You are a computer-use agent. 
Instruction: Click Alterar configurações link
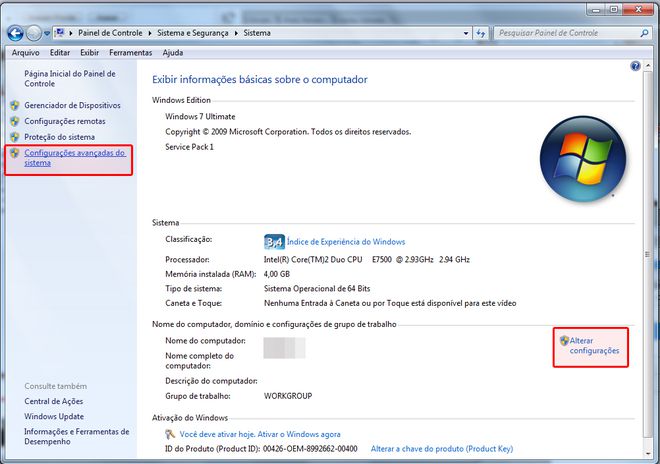point(594,346)
